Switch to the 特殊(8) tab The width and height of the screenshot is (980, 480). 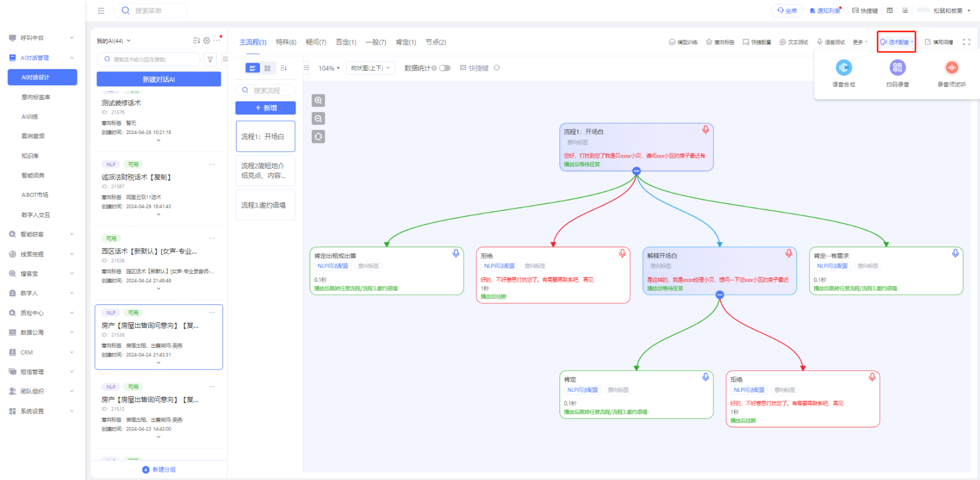pos(286,42)
